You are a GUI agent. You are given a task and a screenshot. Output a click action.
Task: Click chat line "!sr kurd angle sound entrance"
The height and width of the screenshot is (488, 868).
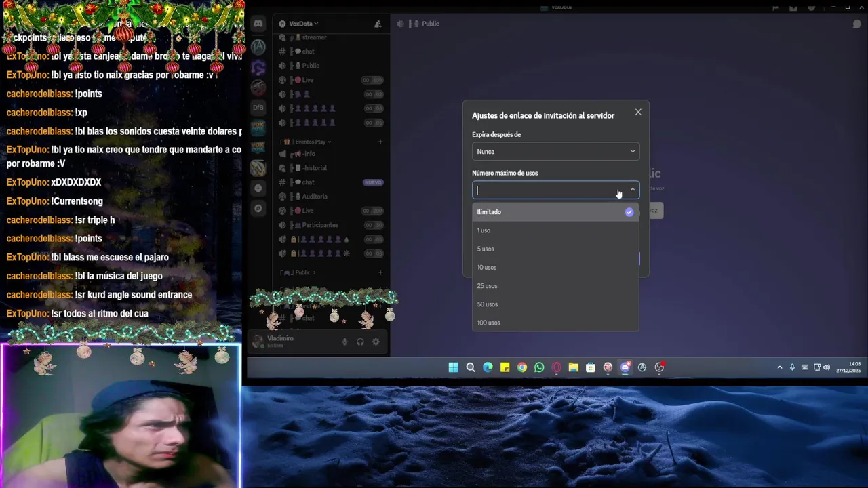134,295
